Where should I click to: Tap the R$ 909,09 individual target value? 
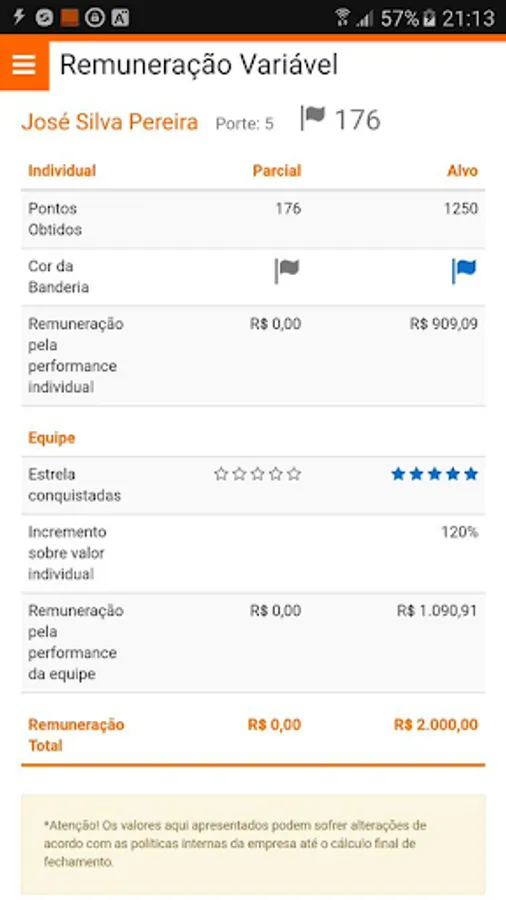[x=443, y=324]
